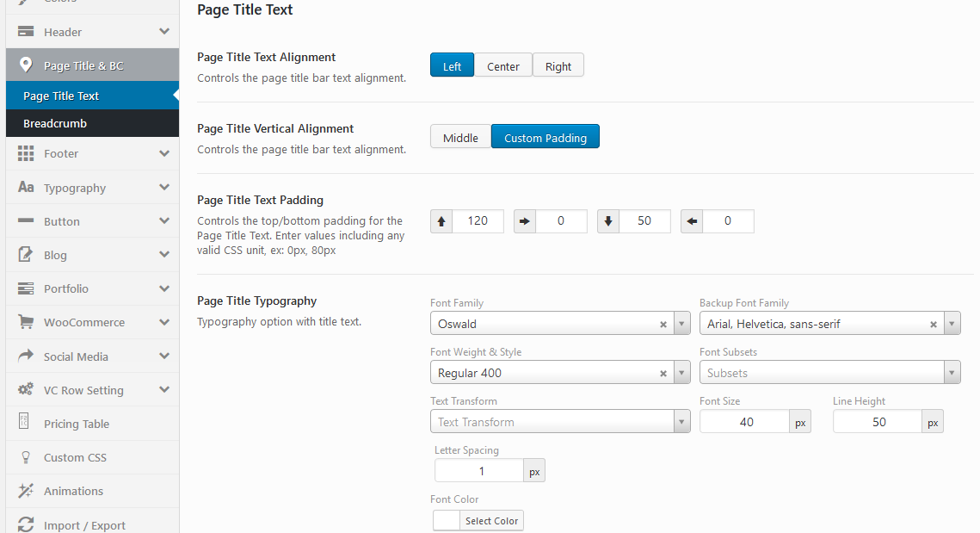Click the Typography Aa icon
This screenshot has height=533, width=980.
pos(26,187)
